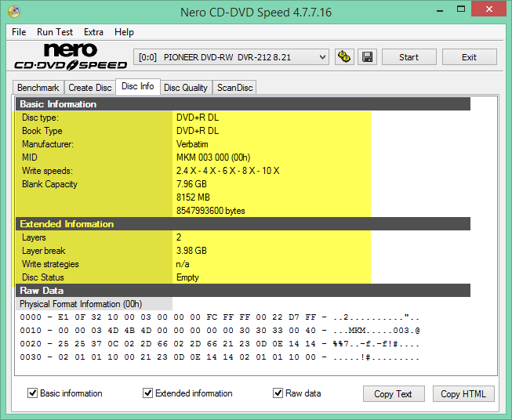Click the Basic Information section header
512x420 pixels.
[243, 104]
